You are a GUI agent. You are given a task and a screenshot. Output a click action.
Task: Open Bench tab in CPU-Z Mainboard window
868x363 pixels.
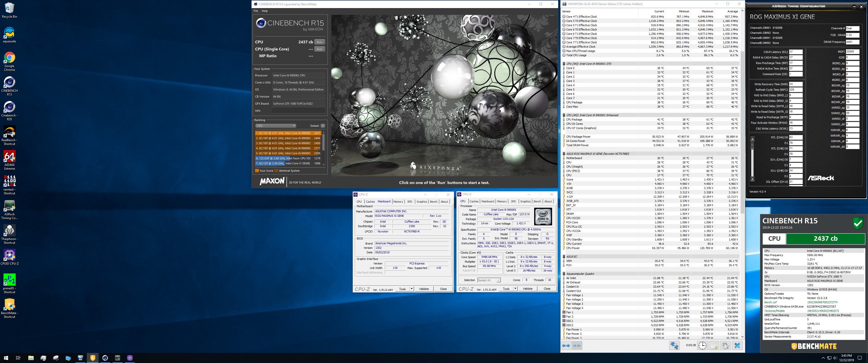(x=434, y=202)
